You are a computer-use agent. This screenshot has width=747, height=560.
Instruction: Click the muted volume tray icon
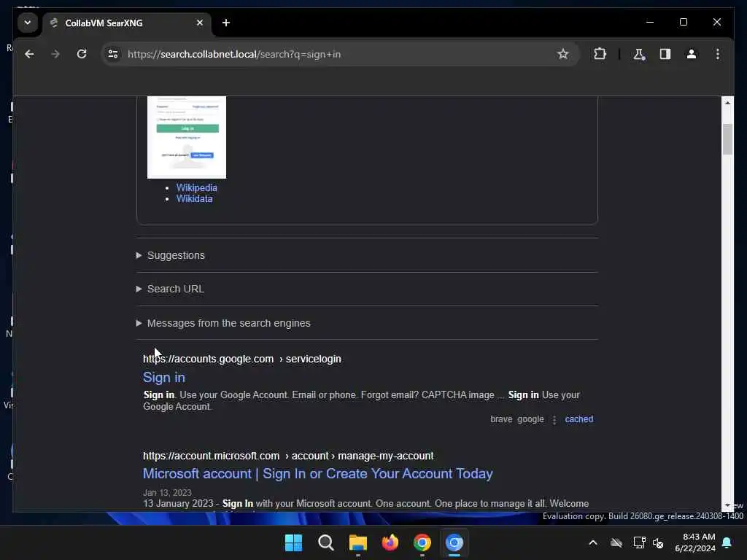(x=658, y=542)
